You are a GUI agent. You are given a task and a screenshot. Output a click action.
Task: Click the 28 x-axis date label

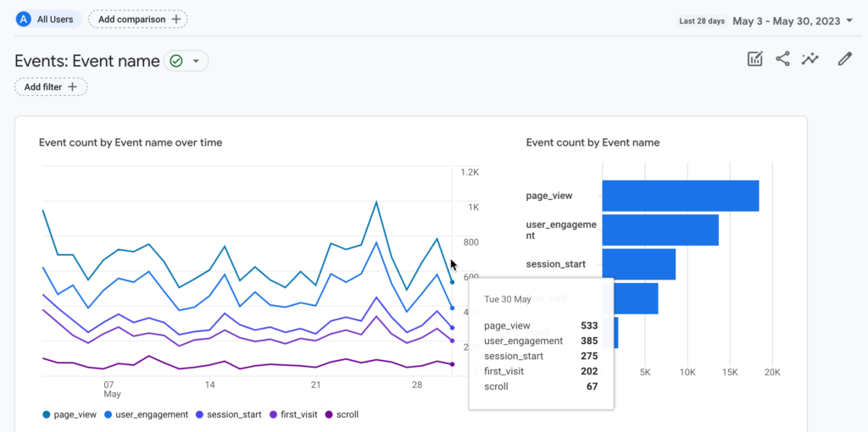(x=419, y=385)
